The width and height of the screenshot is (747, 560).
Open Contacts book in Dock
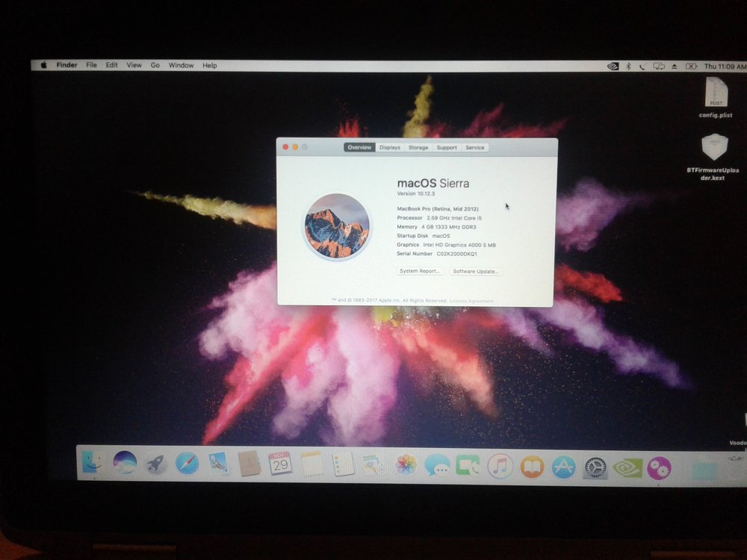click(x=249, y=464)
